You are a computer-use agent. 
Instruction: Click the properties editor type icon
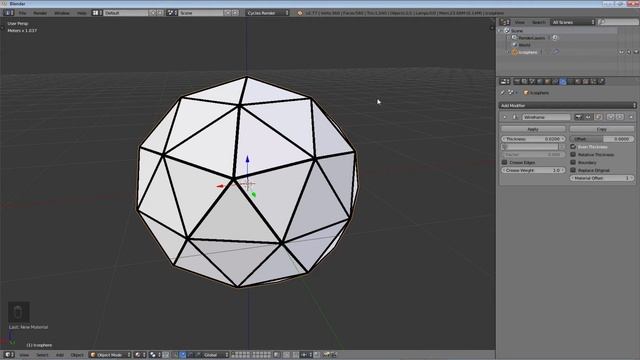click(505, 81)
